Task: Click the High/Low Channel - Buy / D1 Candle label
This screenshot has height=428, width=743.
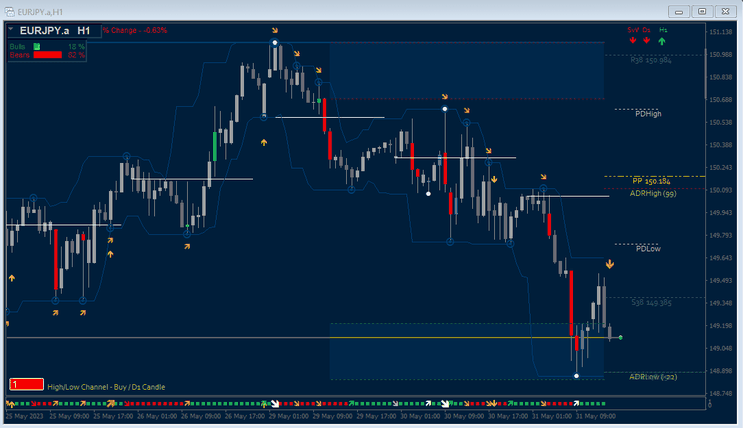Action: [x=106, y=387]
